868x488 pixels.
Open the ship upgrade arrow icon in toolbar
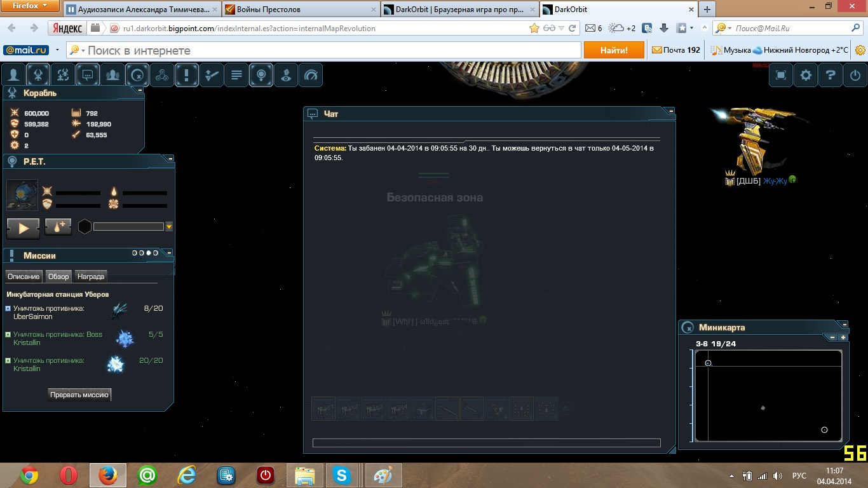[x=212, y=75]
